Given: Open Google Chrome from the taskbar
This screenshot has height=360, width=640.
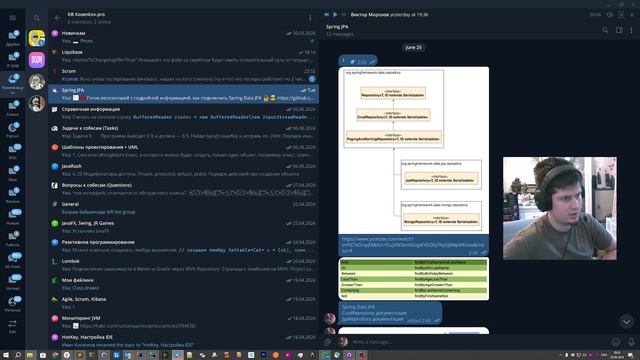Looking at the screenshot, I should [x=55, y=355].
